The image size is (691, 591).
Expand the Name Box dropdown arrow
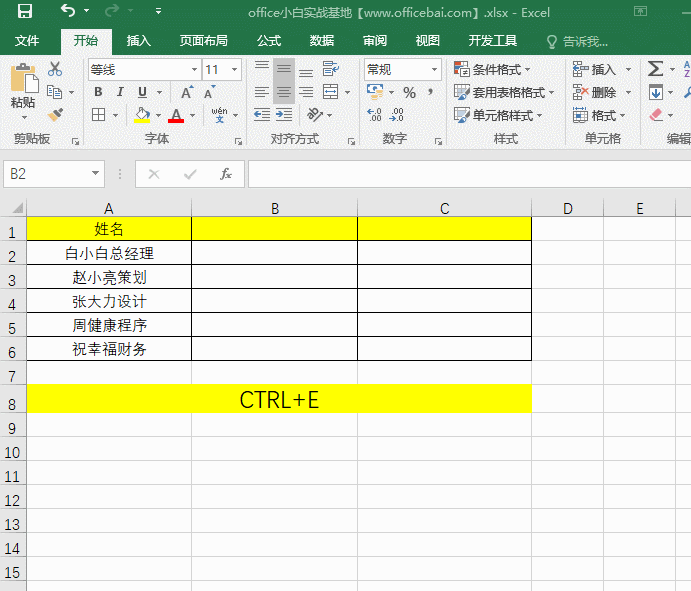pyautogui.click(x=95, y=174)
